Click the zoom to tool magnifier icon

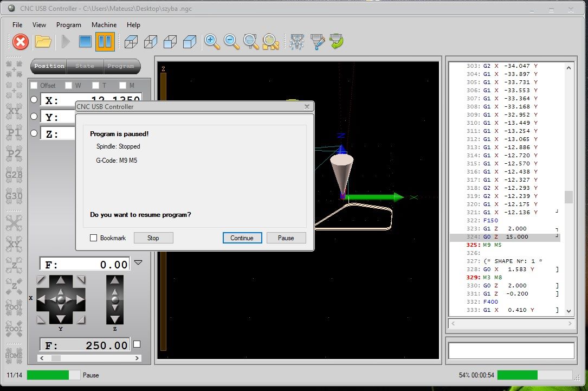(x=271, y=42)
